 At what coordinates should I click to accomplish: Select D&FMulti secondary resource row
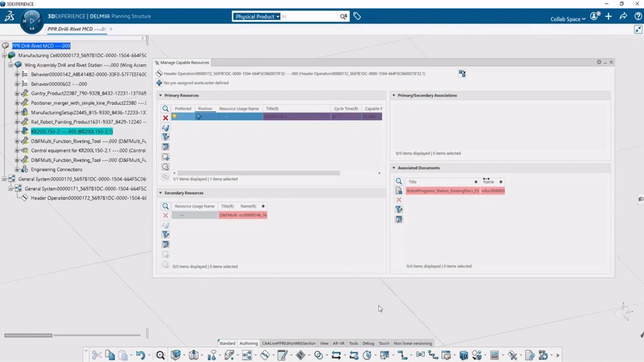220,215
